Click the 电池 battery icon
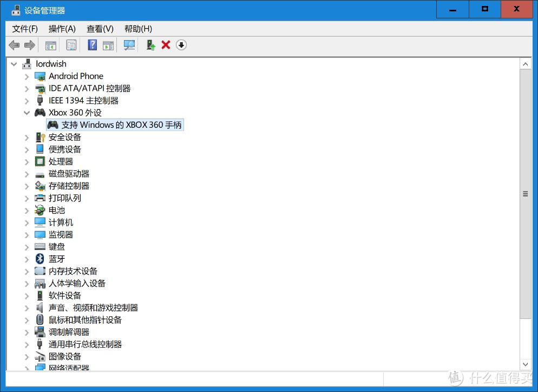 40,210
